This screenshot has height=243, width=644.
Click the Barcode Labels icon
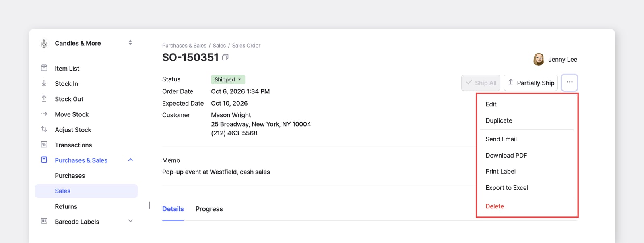[44, 221]
